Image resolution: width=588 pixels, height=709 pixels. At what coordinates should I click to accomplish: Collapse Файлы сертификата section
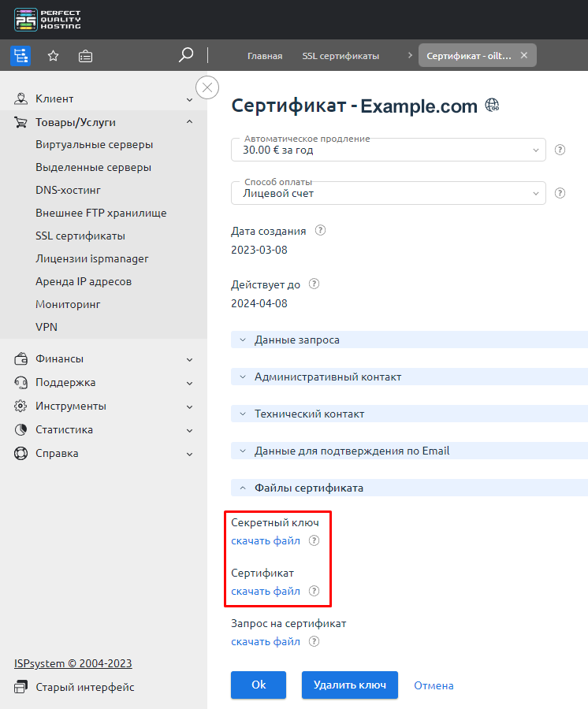409,488
